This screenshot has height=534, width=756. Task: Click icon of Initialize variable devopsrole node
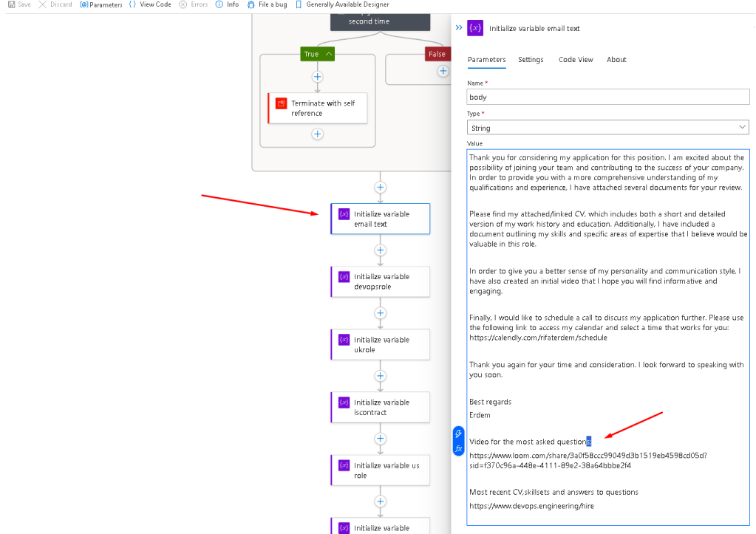coord(344,277)
